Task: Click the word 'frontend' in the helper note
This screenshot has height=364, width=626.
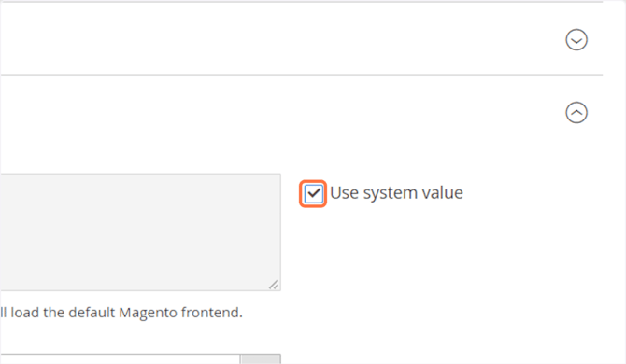Action: point(211,312)
